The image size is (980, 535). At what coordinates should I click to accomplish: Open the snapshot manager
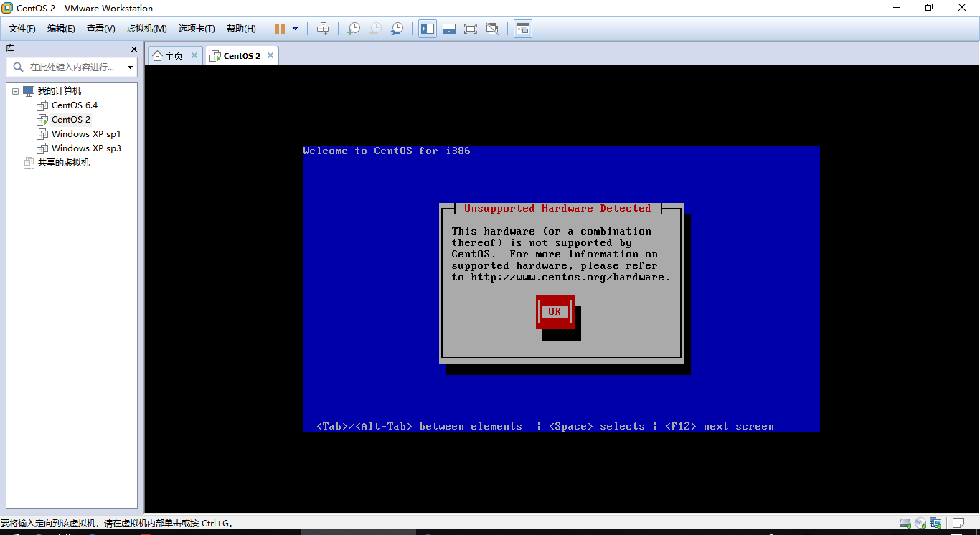tap(397, 29)
